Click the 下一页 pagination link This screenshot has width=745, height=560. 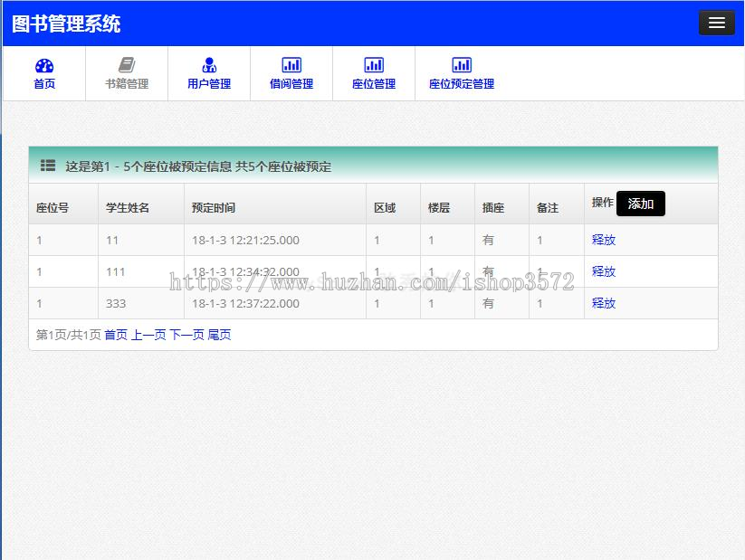coord(186,335)
